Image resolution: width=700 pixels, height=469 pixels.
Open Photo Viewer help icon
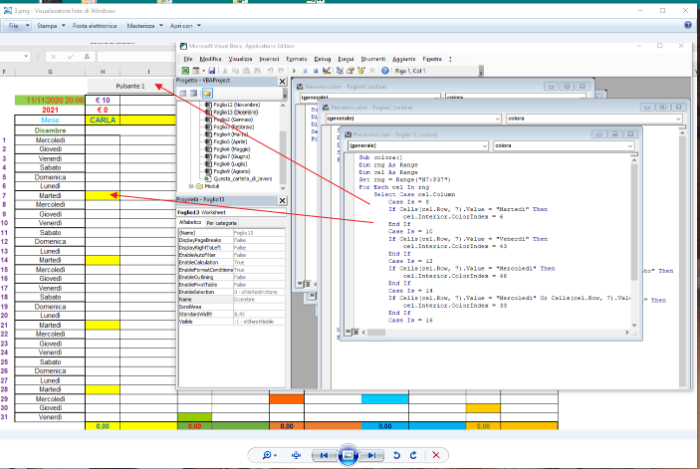688,25
